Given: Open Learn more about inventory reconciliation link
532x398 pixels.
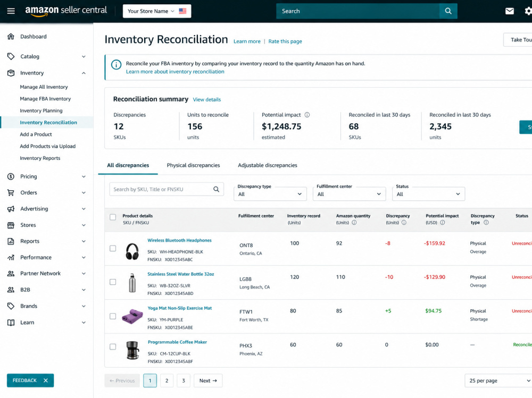Looking at the screenshot, I should (x=175, y=72).
